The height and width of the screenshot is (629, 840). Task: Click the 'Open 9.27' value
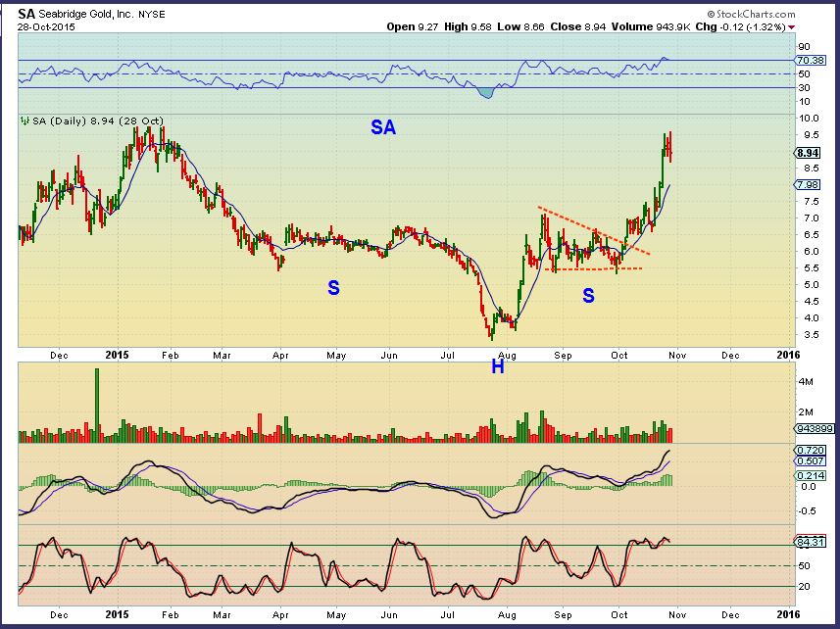pos(413,26)
